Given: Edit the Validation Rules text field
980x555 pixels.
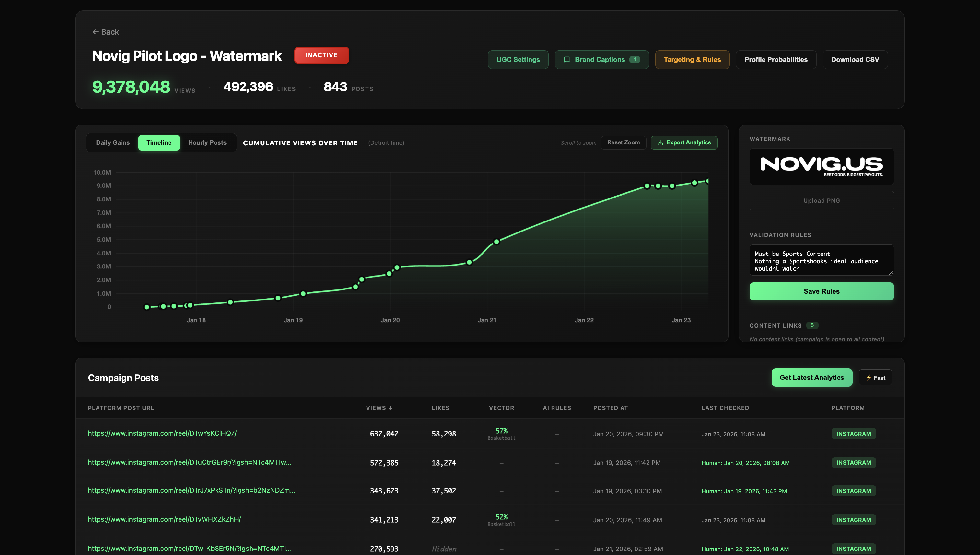Looking at the screenshot, I should [x=821, y=260].
